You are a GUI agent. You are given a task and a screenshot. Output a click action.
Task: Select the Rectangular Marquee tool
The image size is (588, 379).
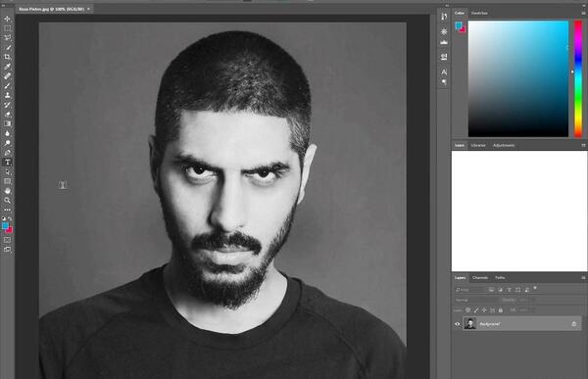(8, 28)
